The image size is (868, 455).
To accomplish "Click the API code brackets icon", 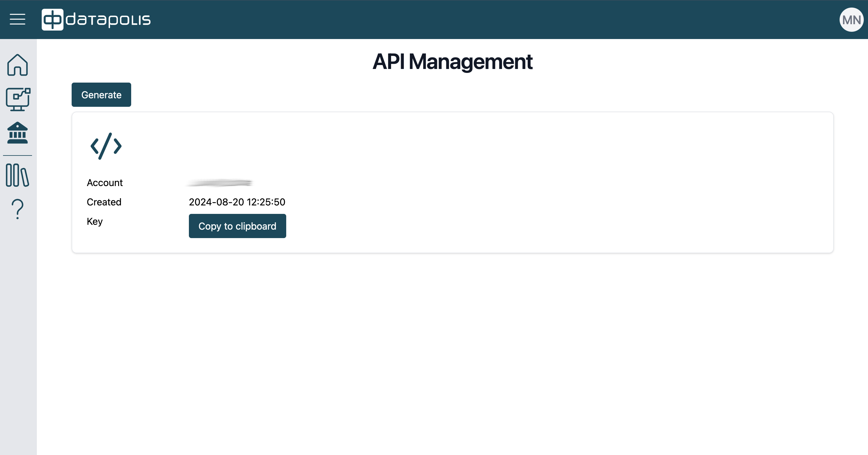I will [106, 146].
